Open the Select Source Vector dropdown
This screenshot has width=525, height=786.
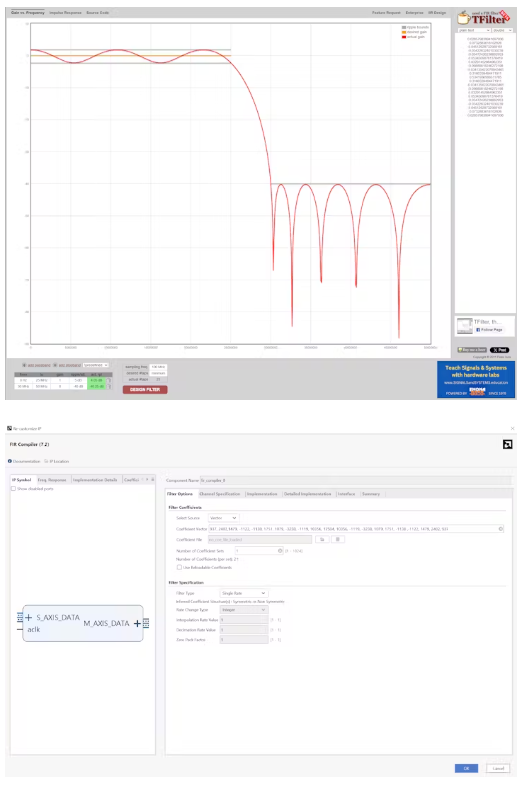click(223, 518)
